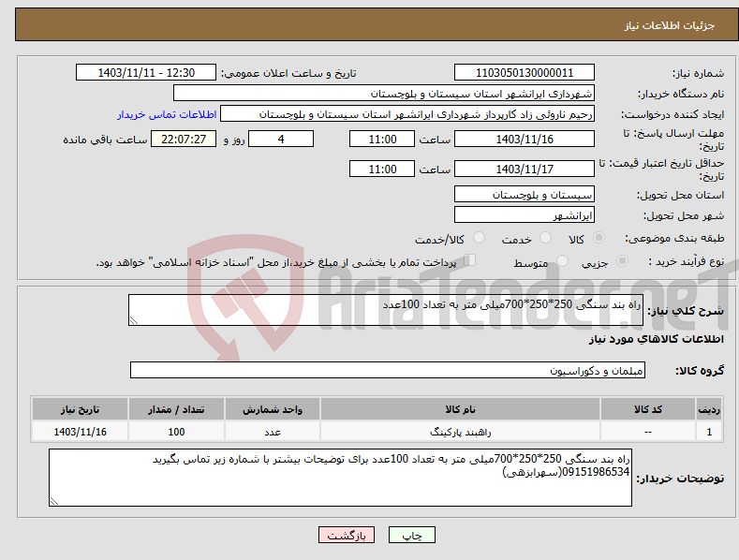
Task: Click the announcement date field 1403/11/11 - 12:30
Action: (x=146, y=73)
